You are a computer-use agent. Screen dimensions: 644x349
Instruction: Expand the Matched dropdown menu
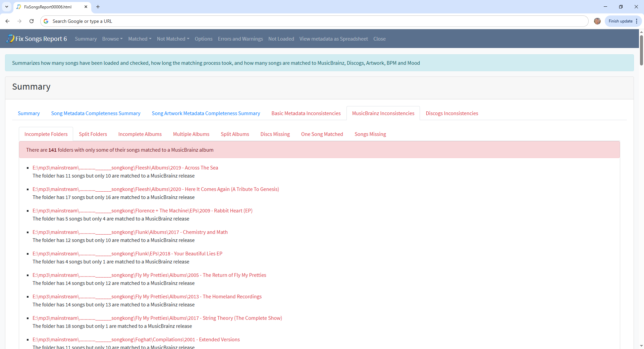(x=140, y=39)
